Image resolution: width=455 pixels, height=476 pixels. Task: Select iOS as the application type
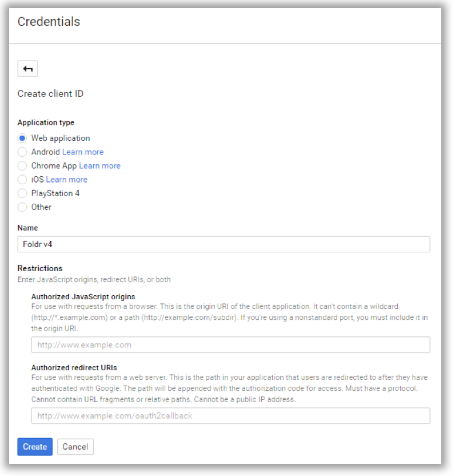point(22,179)
